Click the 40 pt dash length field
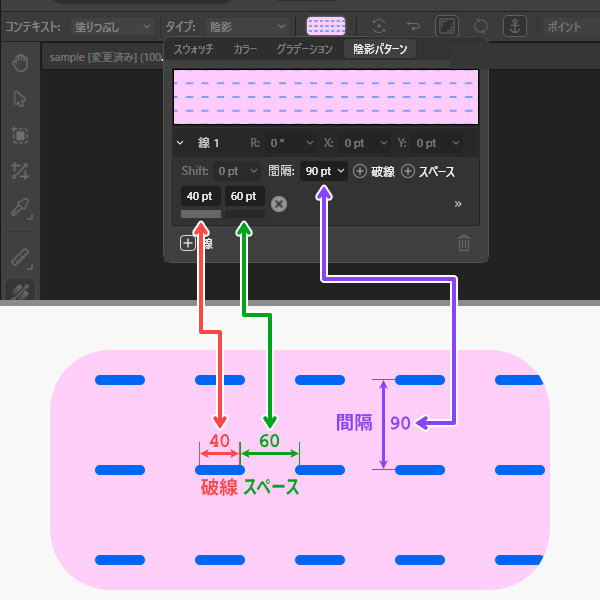 201,196
